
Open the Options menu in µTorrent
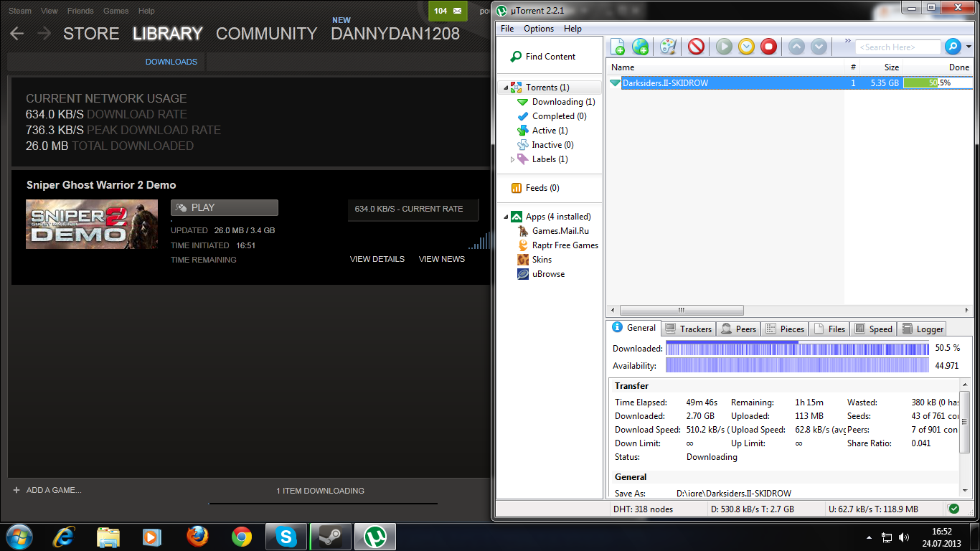(x=539, y=29)
